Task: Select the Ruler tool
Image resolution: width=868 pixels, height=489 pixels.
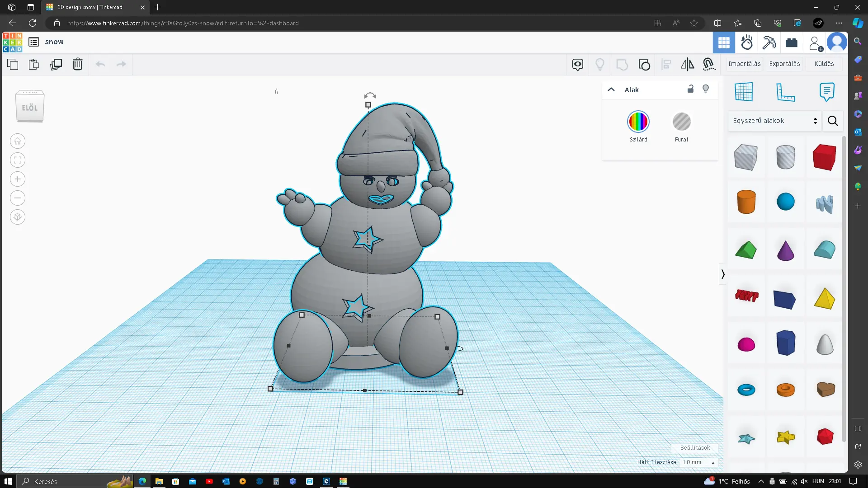Action: (x=785, y=92)
